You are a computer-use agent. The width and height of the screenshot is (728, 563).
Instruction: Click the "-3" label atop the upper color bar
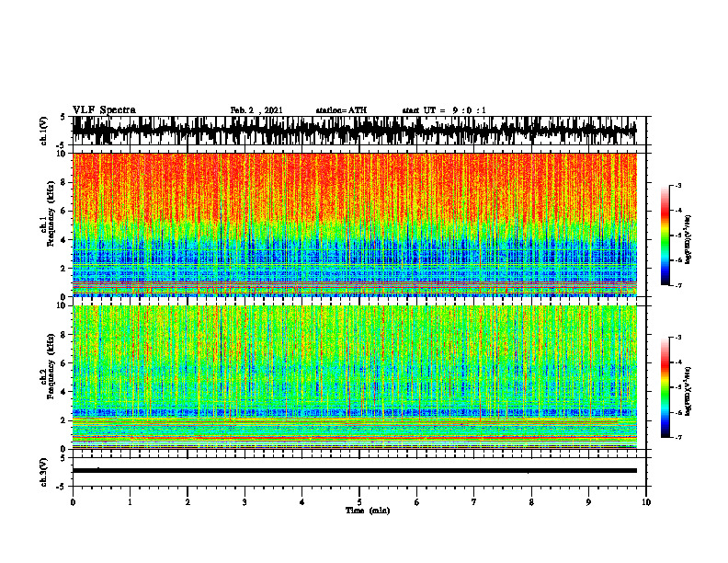tap(677, 185)
